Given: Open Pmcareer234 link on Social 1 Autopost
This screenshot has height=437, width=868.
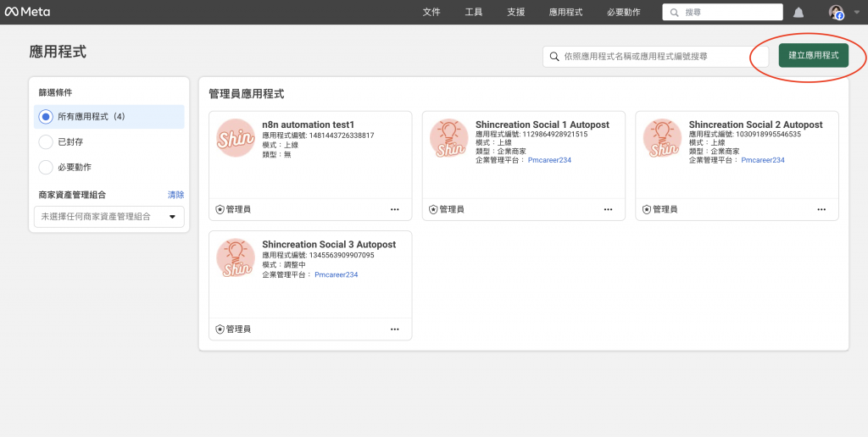Looking at the screenshot, I should (x=549, y=160).
